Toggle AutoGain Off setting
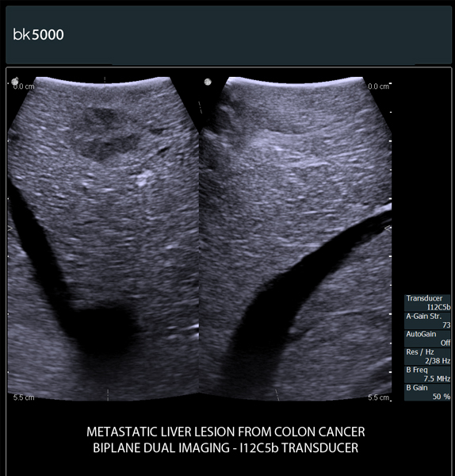The image size is (455, 476). pos(428,339)
